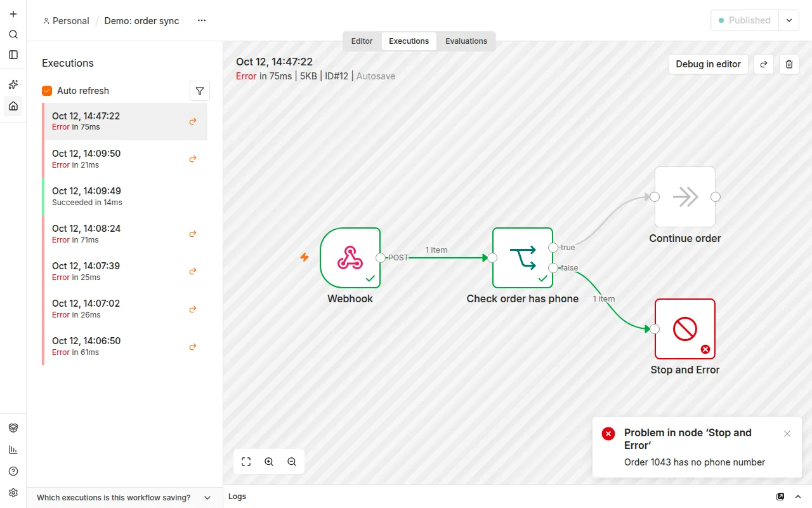This screenshot has width=812, height=508.
Task: Expand the Logs panel chevron
Action: [798, 497]
